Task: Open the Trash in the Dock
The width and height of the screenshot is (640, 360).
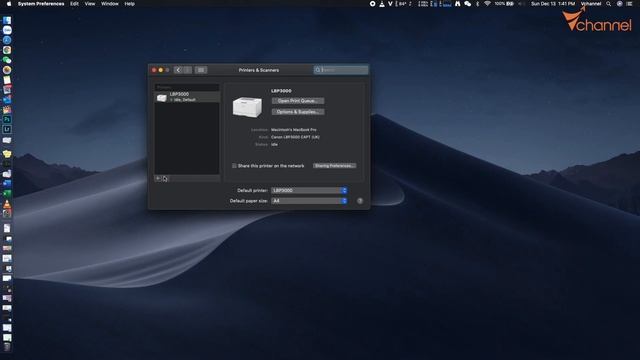Action: point(7,347)
